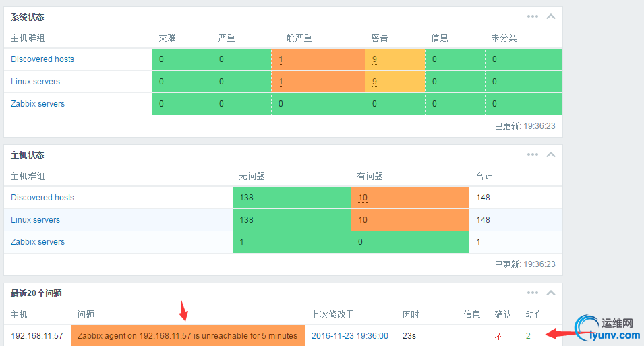This screenshot has height=346, width=644.
Task: Click the 警告 count 9 for Discovered hosts
Action: 374,59
